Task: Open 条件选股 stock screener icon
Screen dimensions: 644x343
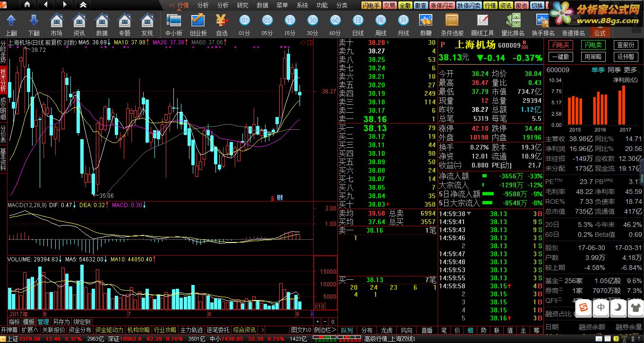Action: [452, 25]
